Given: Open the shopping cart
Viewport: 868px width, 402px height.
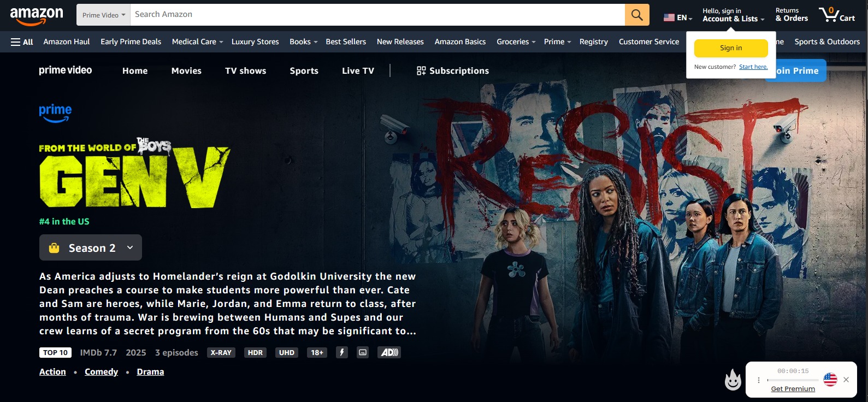Looking at the screenshot, I should tap(837, 15).
